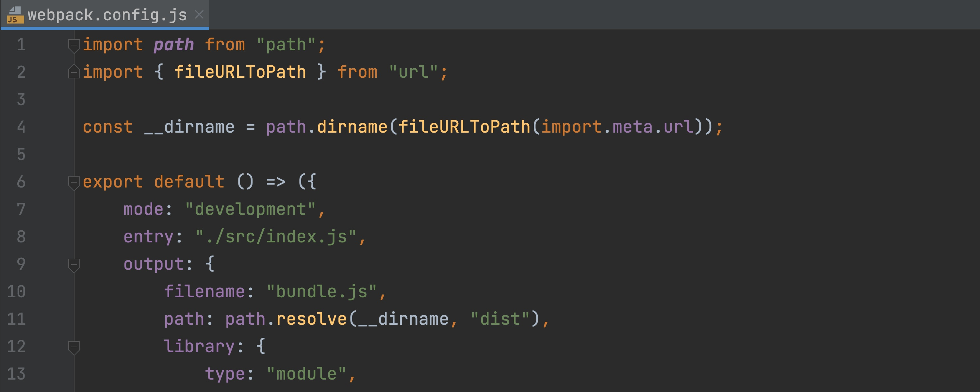Click the JS file icon in the tab

[15, 15]
